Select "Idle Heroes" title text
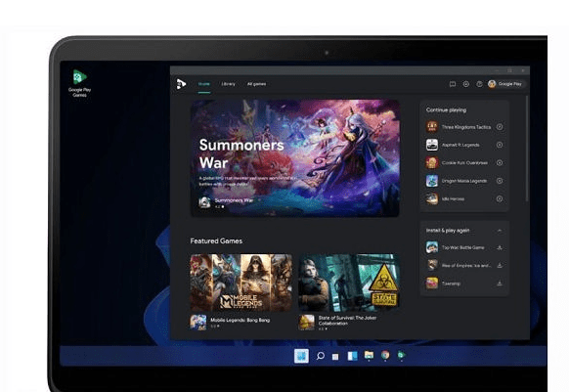This screenshot has width=570, height=392. [453, 198]
